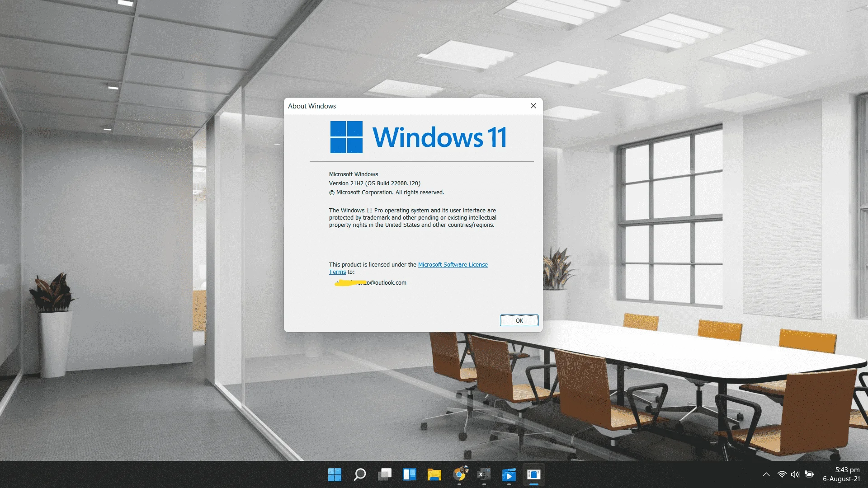The width and height of the screenshot is (868, 488).
Task: Click the Windows 11 Pro trademark paragraph
Action: click(412, 218)
